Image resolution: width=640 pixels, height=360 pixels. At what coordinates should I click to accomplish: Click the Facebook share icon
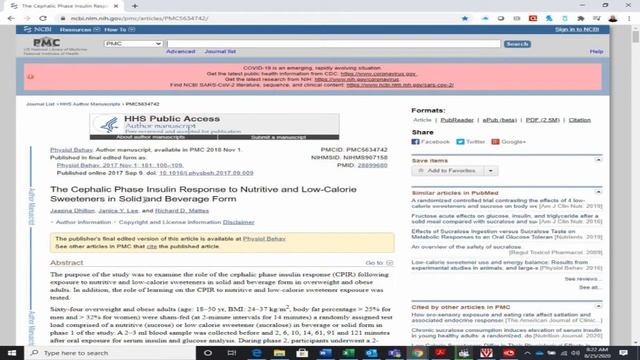point(415,142)
